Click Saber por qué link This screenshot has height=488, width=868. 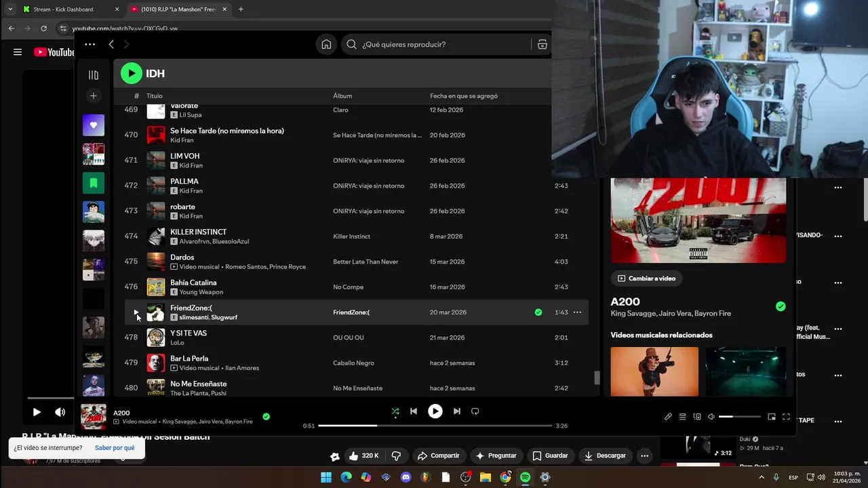[x=115, y=448]
